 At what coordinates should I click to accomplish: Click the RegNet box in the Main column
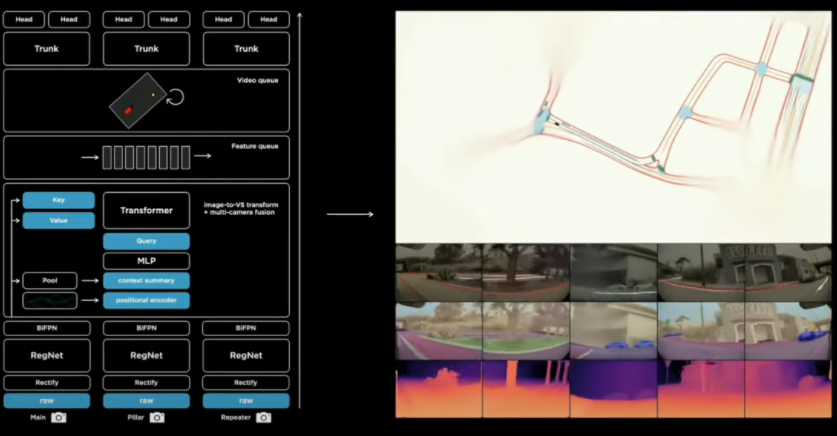(47, 355)
